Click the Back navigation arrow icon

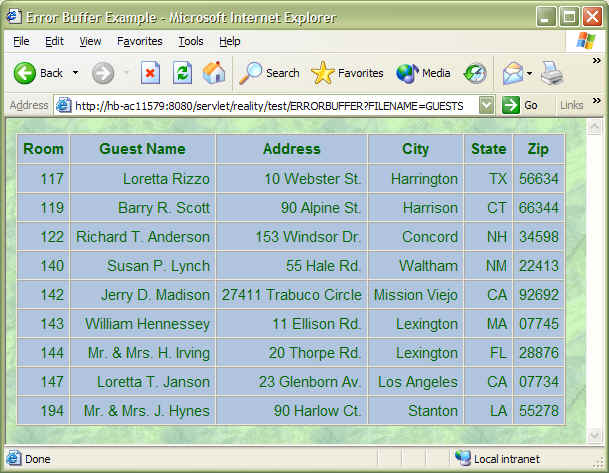(25, 73)
